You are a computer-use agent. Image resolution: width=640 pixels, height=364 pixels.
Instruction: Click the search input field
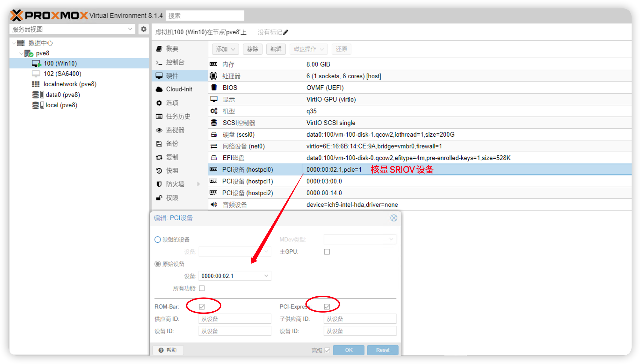[x=205, y=15]
